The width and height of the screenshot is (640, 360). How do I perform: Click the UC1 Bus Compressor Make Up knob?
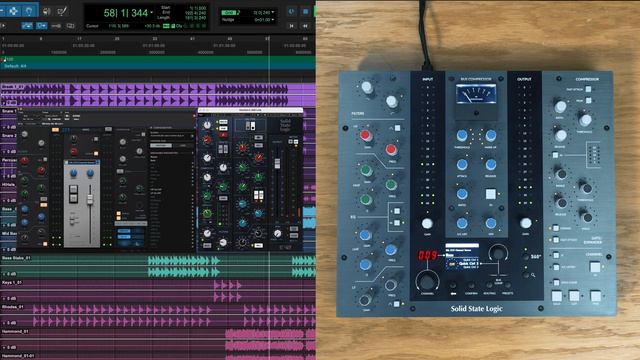491,135
